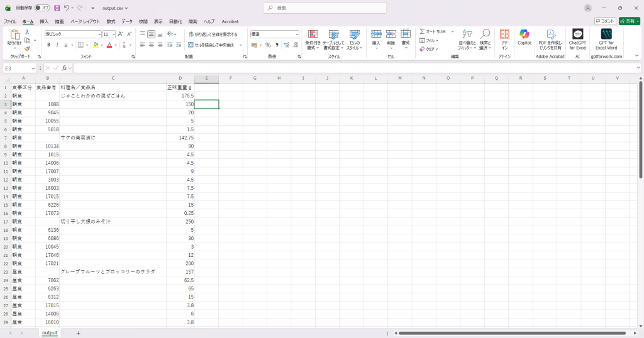
Task: Switch to the データ (Data) tab
Action: (127, 21)
